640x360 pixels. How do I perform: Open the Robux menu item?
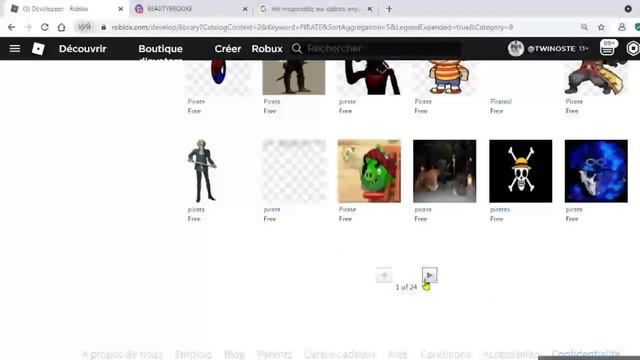[267, 49]
